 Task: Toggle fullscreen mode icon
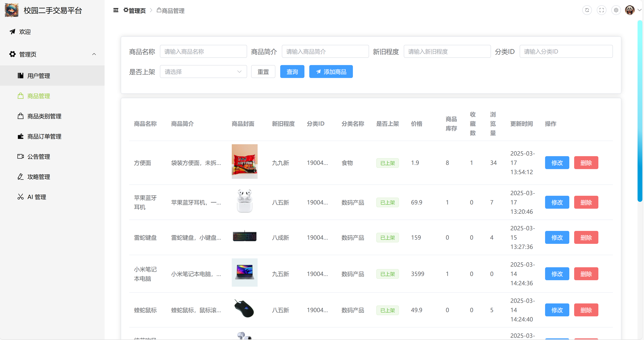(601, 10)
